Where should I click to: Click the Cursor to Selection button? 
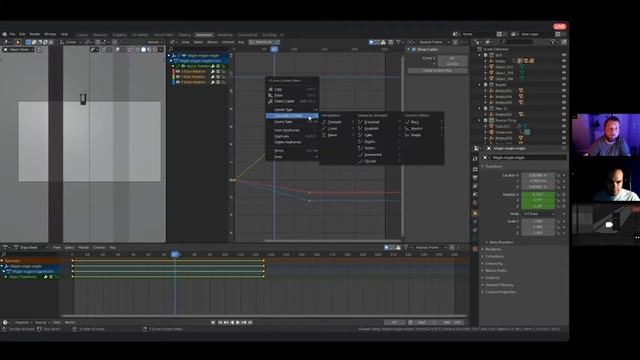437,71
